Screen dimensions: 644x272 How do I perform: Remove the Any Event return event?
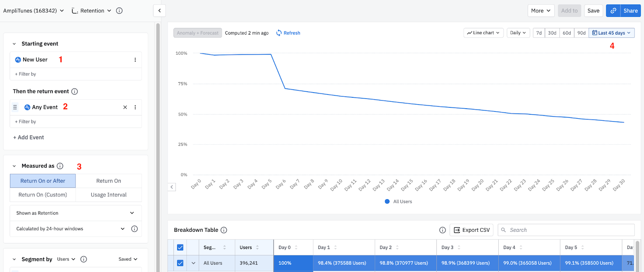pyautogui.click(x=125, y=107)
